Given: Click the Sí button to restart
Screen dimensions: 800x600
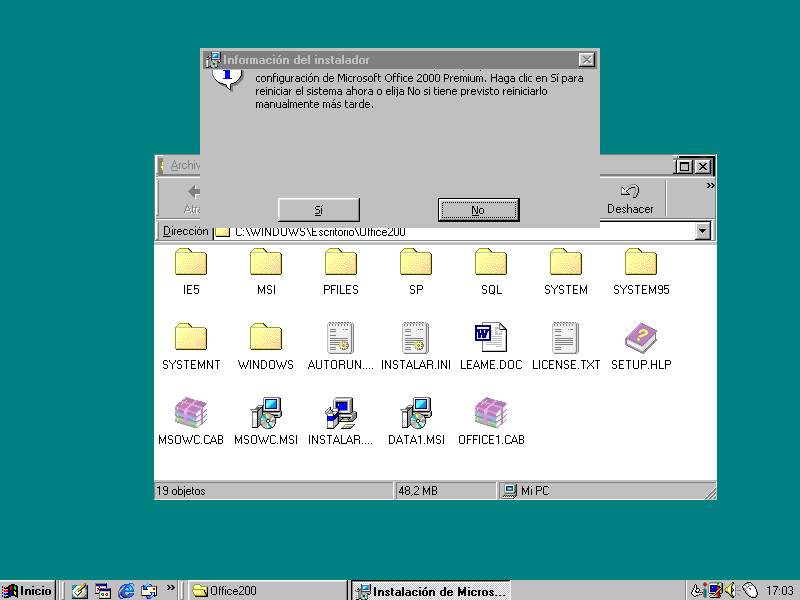Looking at the screenshot, I should coord(318,209).
